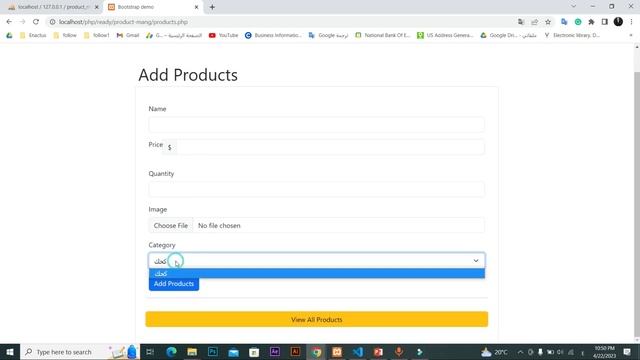Open the Google Translate extension icon
640x360 pixels.
pyautogui.click(x=564, y=22)
